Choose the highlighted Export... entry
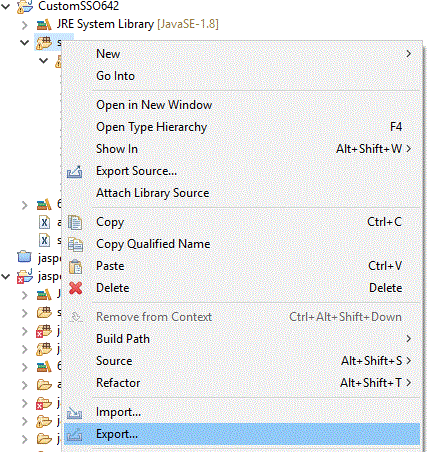This screenshot has width=446, height=452. pyautogui.click(x=242, y=434)
